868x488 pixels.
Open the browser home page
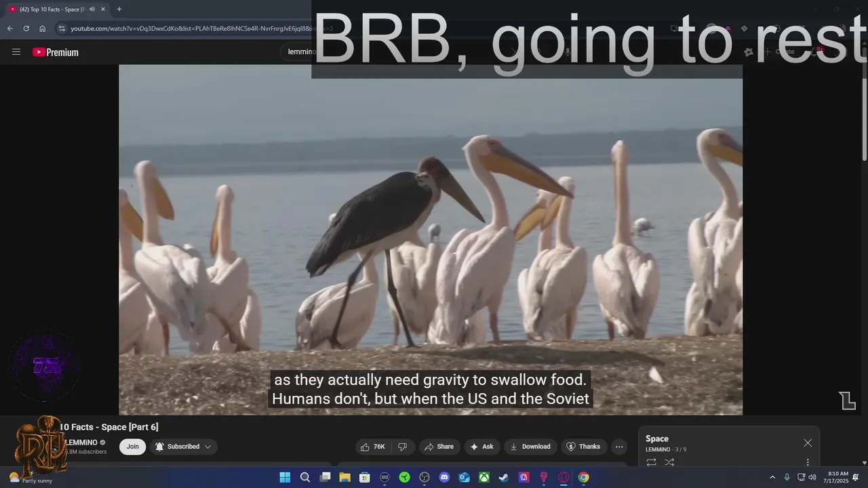pos(42,28)
